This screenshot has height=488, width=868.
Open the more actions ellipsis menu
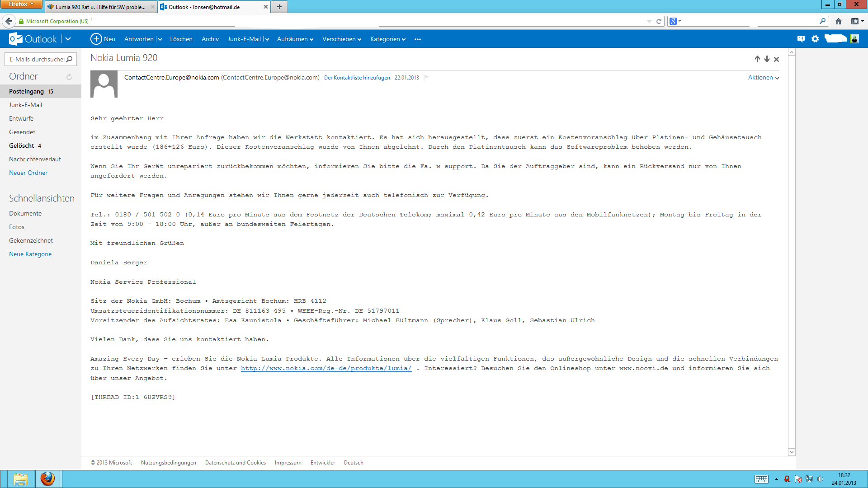pos(417,39)
